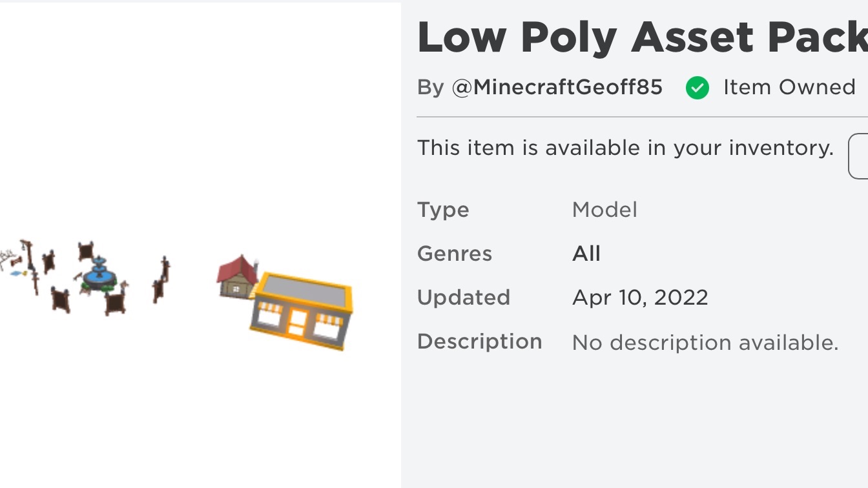Click the Type field label
This screenshot has height=488, width=868.
(443, 210)
